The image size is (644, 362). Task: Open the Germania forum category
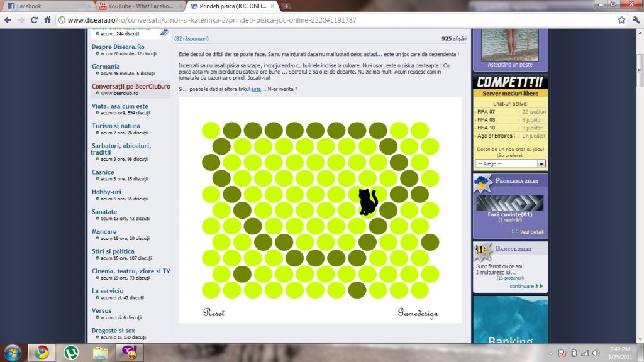(x=106, y=67)
